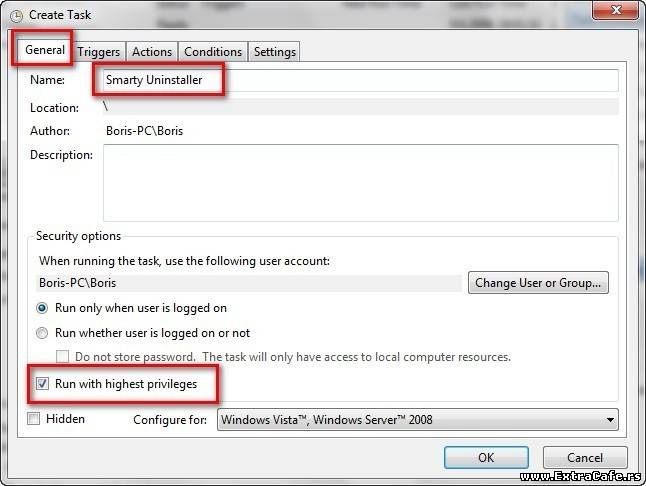
Task: Choose Run whether user is logged on or not
Action: coord(42,333)
